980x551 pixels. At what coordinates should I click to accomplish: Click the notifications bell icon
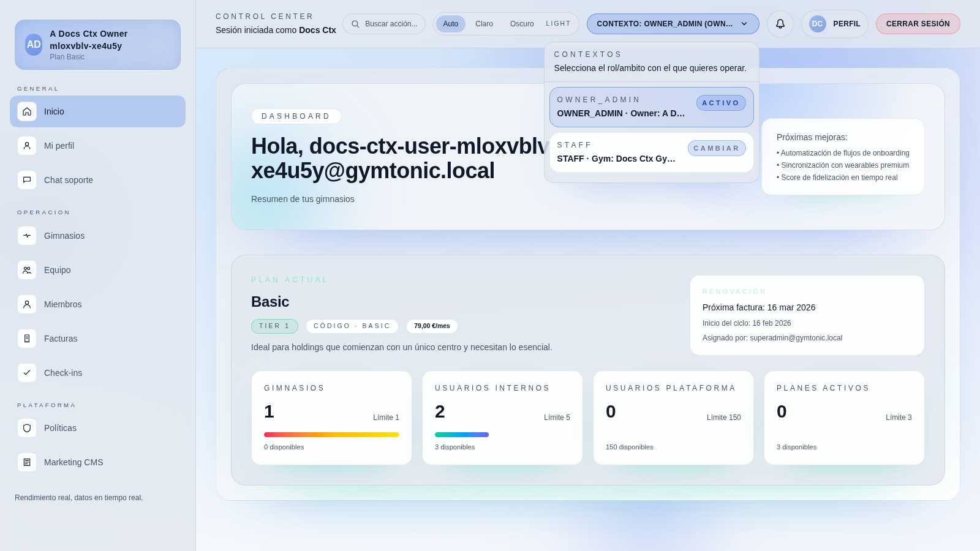(780, 24)
